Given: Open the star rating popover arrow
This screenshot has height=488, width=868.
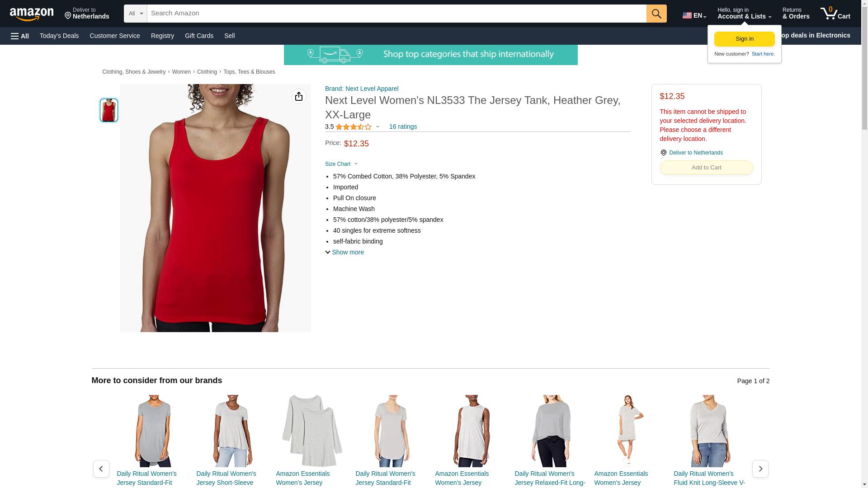Looking at the screenshot, I should point(377,127).
